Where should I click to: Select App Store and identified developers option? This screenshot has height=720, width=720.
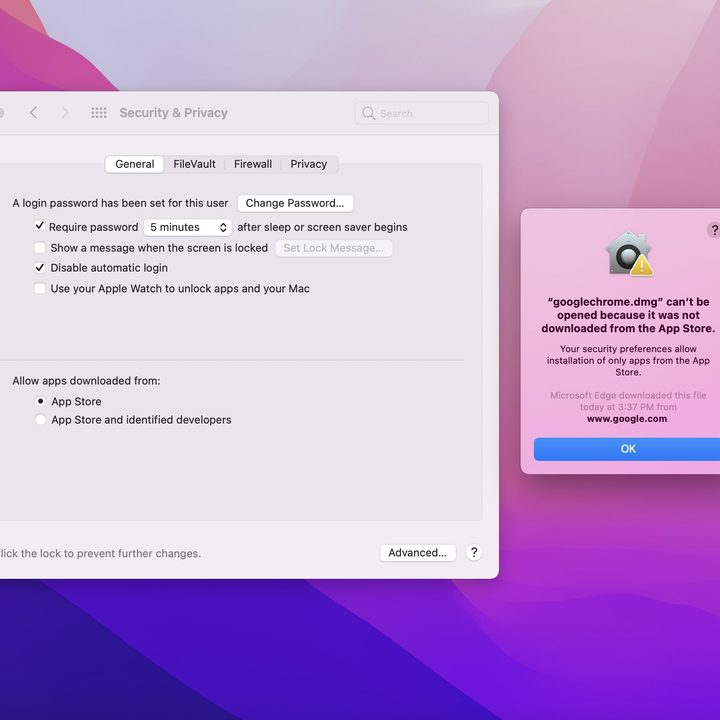point(40,420)
